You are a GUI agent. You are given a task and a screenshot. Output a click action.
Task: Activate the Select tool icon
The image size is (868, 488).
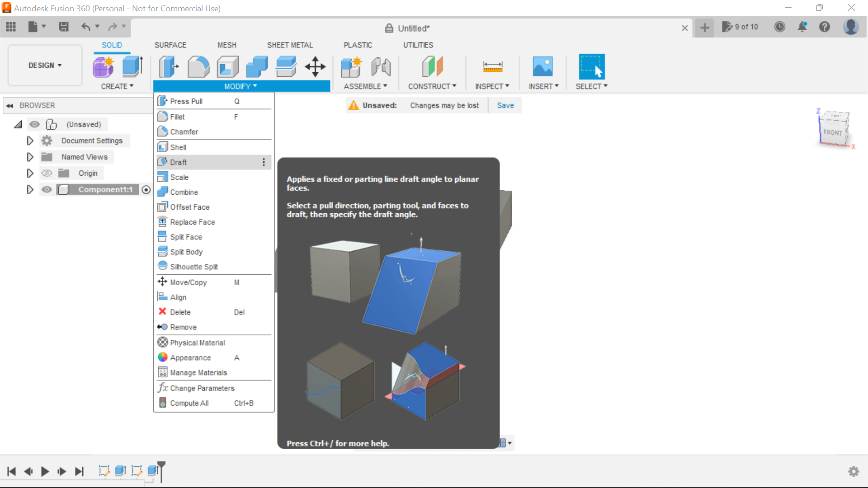pos(592,67)
